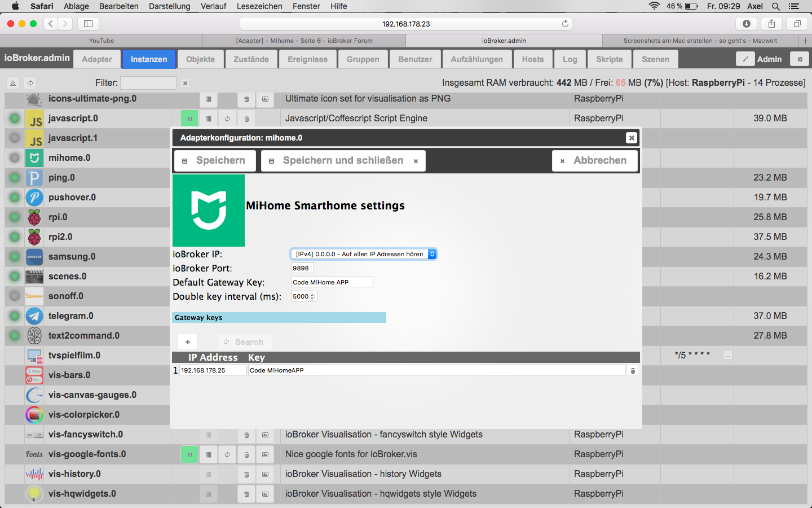Adjust the Double key interval stepper
Image resolution: width=812 pixels, height=508 pixels.
tap(312, 296)
